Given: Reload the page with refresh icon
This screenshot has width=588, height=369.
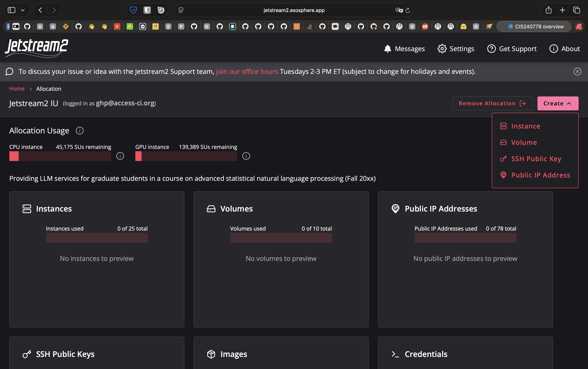Looking at the screenshot, I should pos(407,10).
